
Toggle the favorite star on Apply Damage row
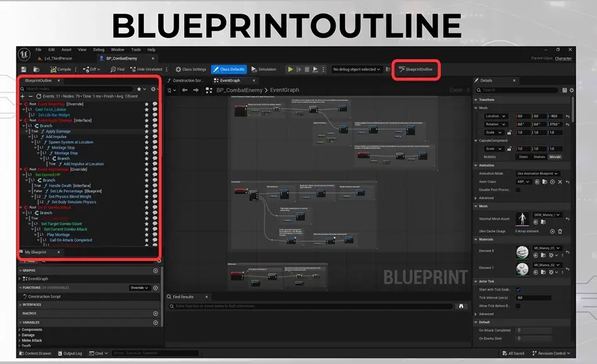point(146,131)
